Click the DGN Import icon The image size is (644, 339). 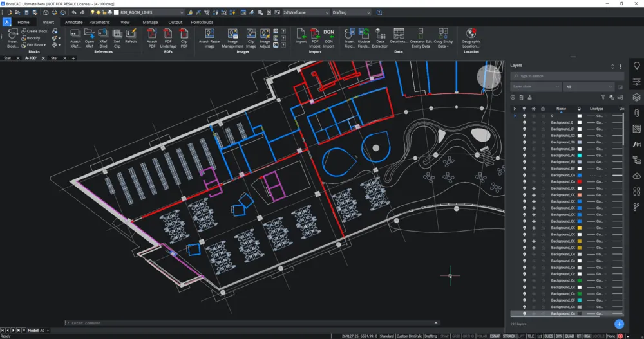tap(328, 35)
